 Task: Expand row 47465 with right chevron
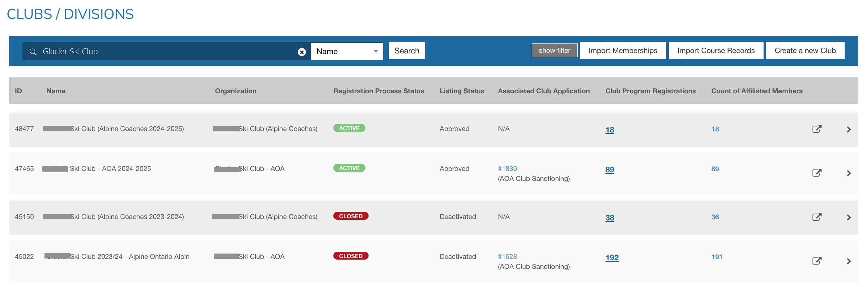pyautogui.click(x=849, y=173)
